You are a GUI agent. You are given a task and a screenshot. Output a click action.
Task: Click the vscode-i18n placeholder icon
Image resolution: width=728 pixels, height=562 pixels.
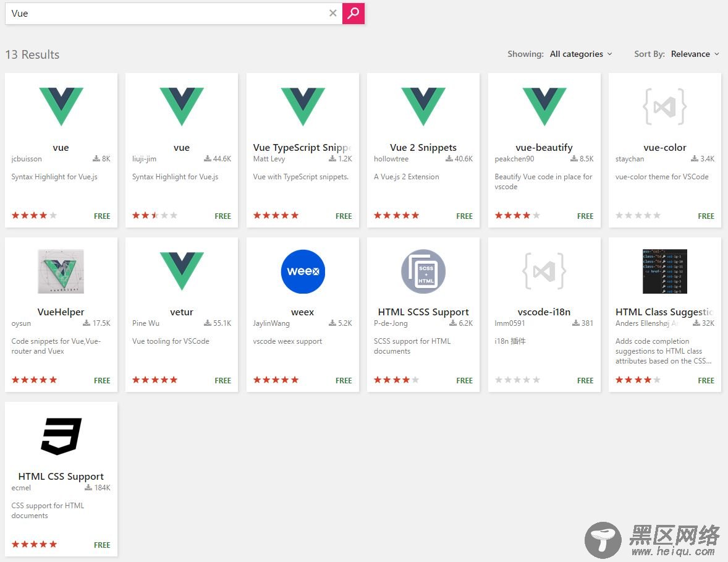coord(544,271)
